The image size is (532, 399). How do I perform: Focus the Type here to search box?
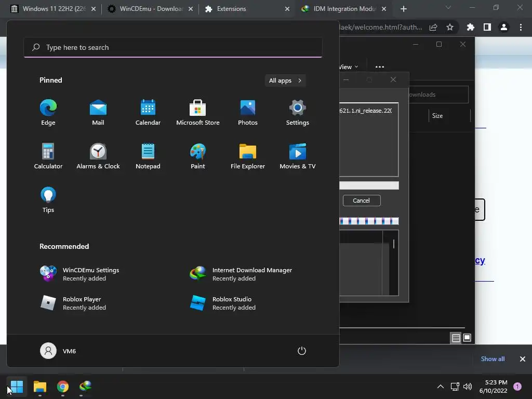click(x=173, y=47)
